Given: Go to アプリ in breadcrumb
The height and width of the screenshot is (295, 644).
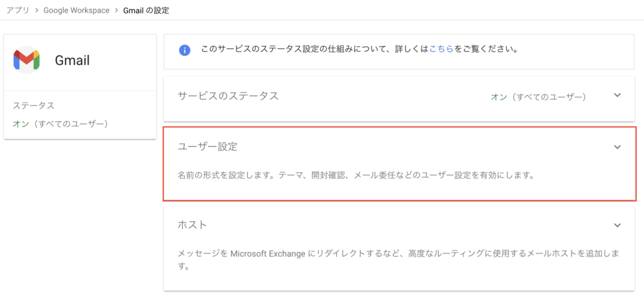Looking at the screenshot, I should 18,10.
